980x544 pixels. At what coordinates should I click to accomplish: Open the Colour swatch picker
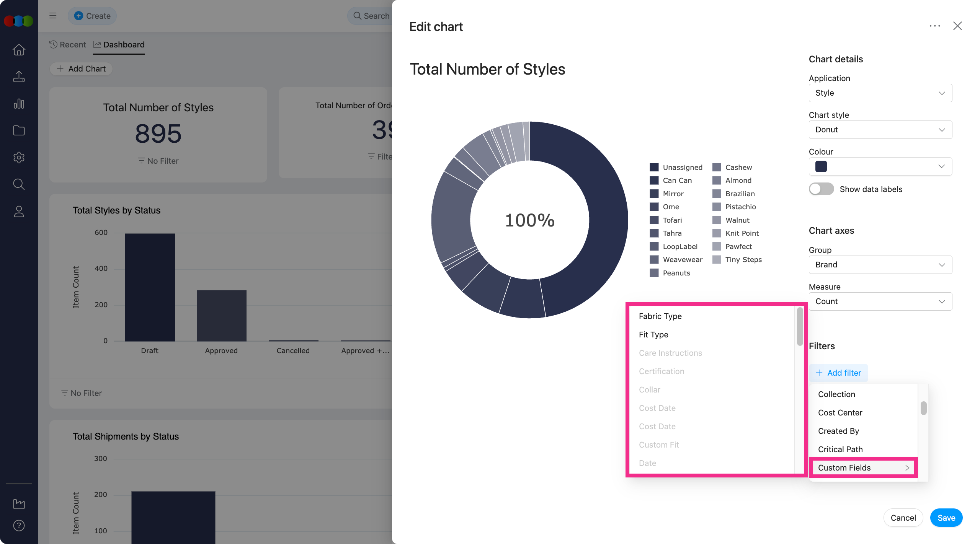(x=880, y=166)
